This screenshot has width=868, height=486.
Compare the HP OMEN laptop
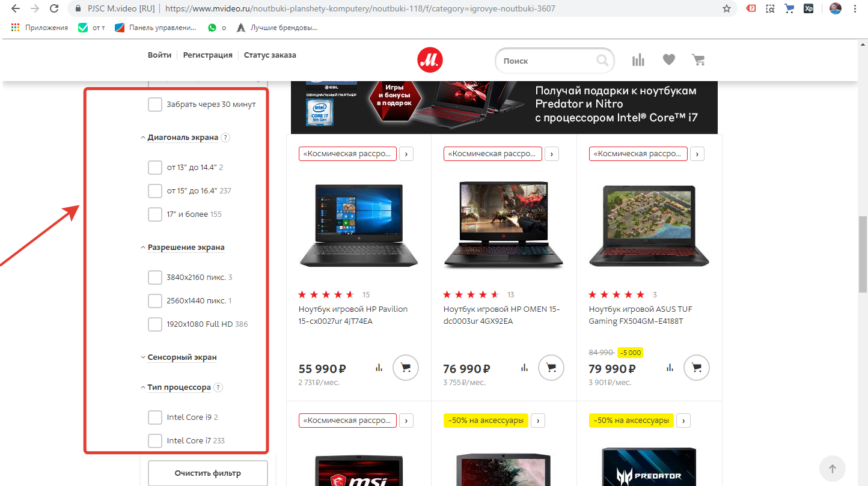coord(524,368)
